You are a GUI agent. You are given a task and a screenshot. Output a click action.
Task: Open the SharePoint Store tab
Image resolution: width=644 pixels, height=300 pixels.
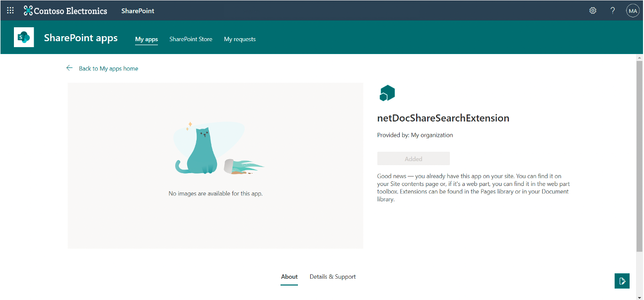(x=191, y=39)
